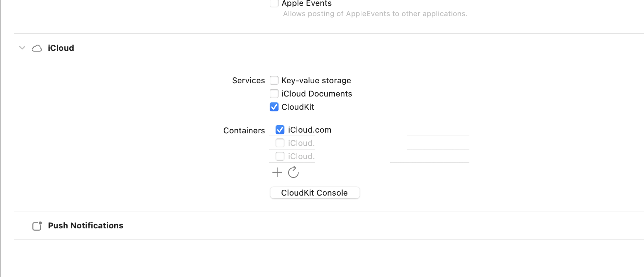Collapse the iCloud section chevron
The height and width of the screenshot is (277, 644).
tap(22, 48)
